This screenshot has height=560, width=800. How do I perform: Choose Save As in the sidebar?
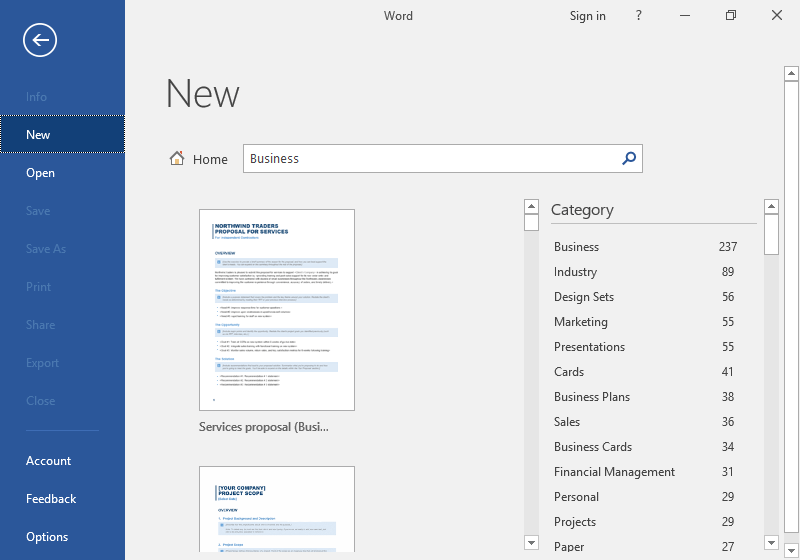(62, 248)
